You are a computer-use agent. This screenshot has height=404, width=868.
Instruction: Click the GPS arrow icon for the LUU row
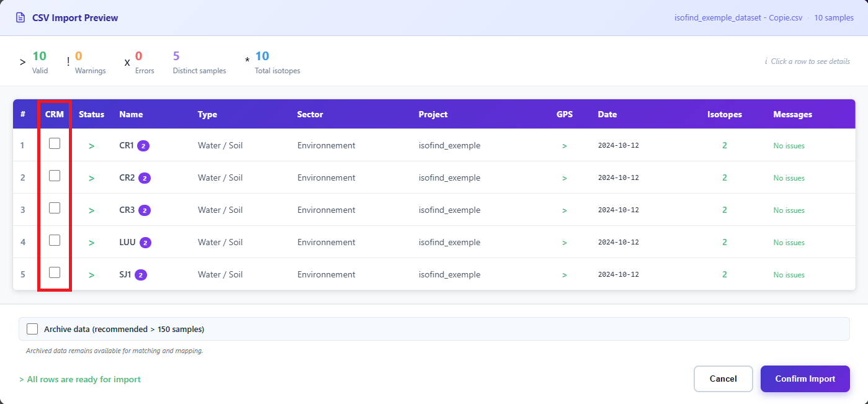click(565, 242)
